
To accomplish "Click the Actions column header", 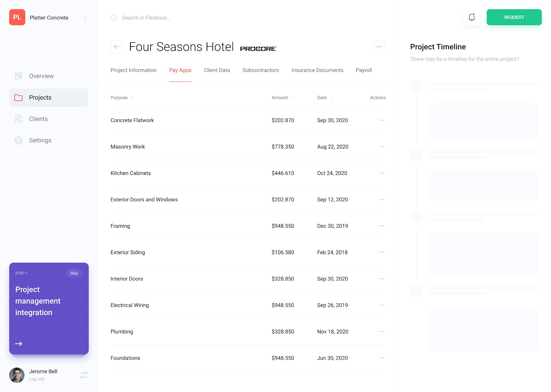I will pyautogui.click(x=378, y=98).
